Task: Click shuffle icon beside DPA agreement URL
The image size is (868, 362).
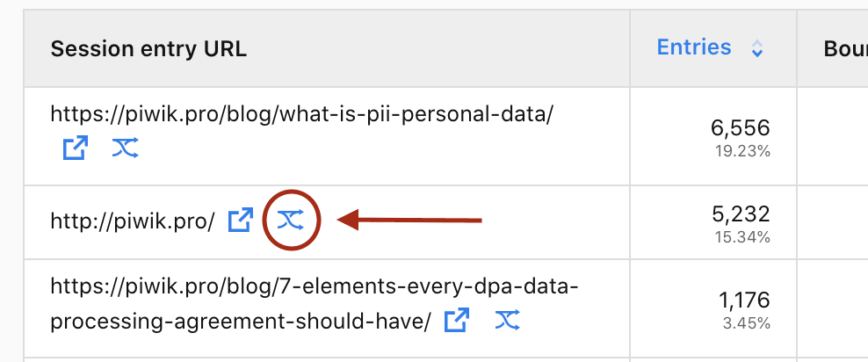Action: click(x=507, y=321)
